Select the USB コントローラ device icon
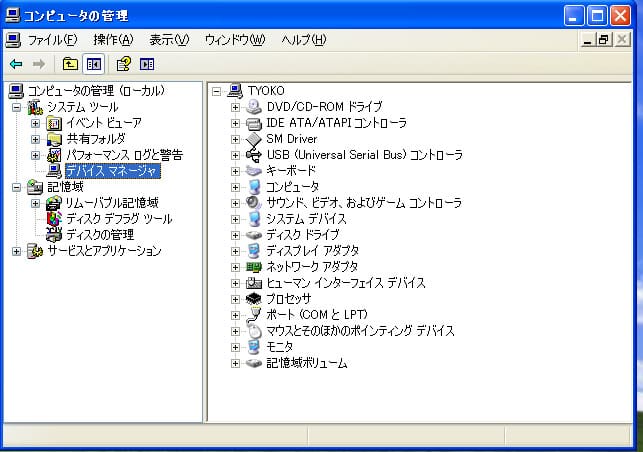The image size is (643, 452). pos(254,155)
